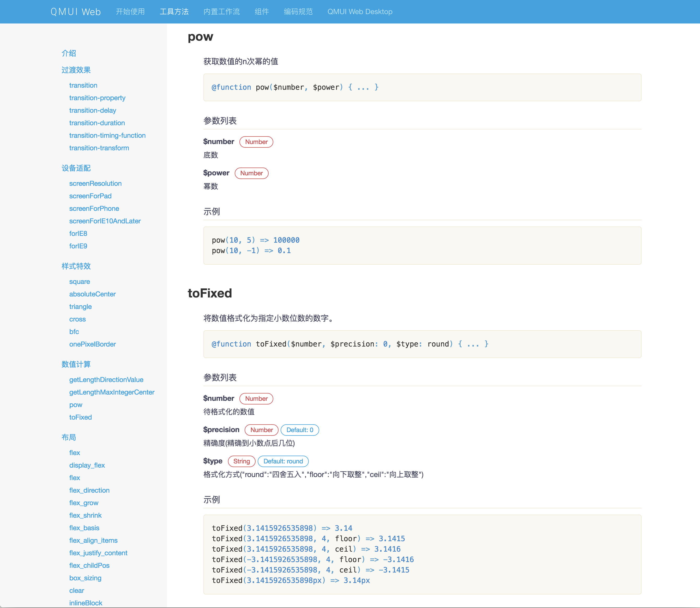
Task: Click the 组件 navigation tab
Action: tap(261, 11)
